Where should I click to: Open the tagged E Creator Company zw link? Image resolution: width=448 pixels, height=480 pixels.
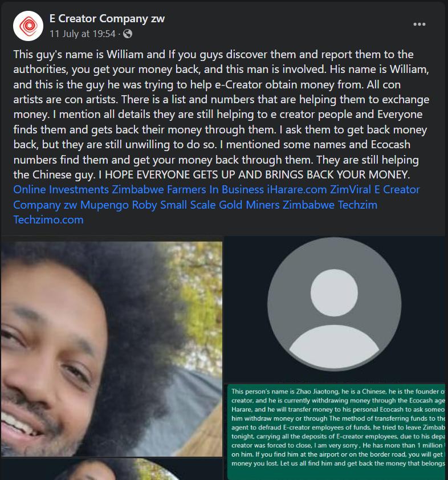pyautogui.click(x=397, y=189)
